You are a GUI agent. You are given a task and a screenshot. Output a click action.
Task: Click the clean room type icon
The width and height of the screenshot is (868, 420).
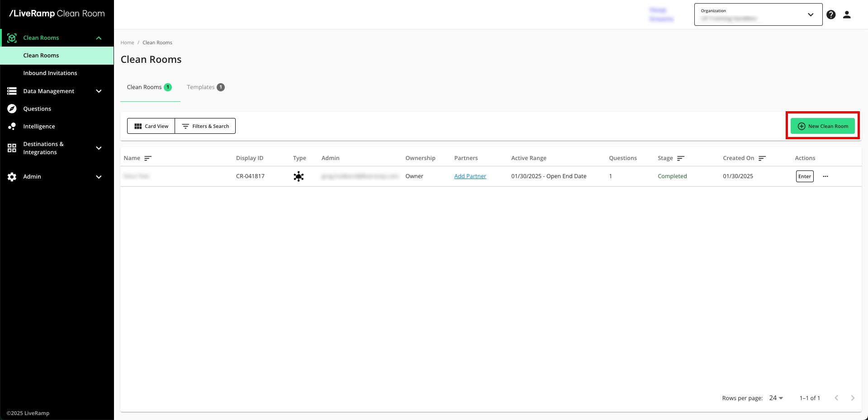299,176
